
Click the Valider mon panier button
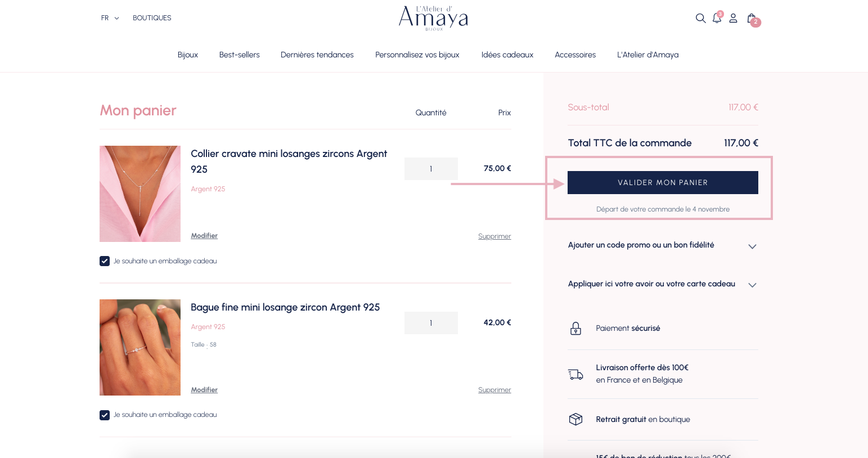pyautogui.click(x=663, y=183)
